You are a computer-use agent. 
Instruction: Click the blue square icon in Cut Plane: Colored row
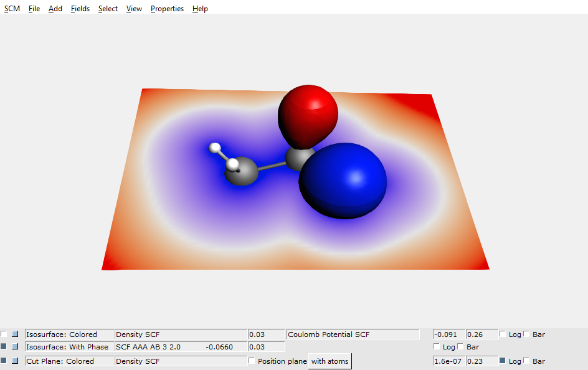point(15,361)
